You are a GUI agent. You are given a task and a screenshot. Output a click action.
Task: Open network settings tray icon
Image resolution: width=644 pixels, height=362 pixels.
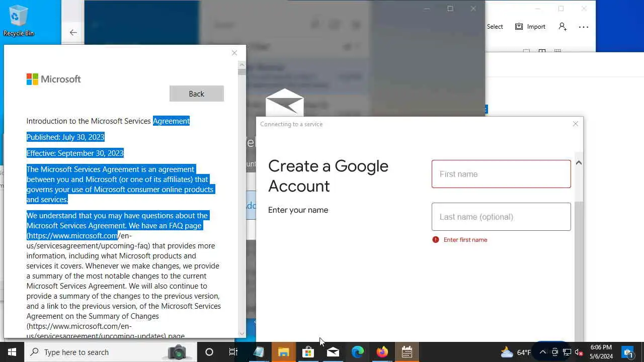coord(567,352)
